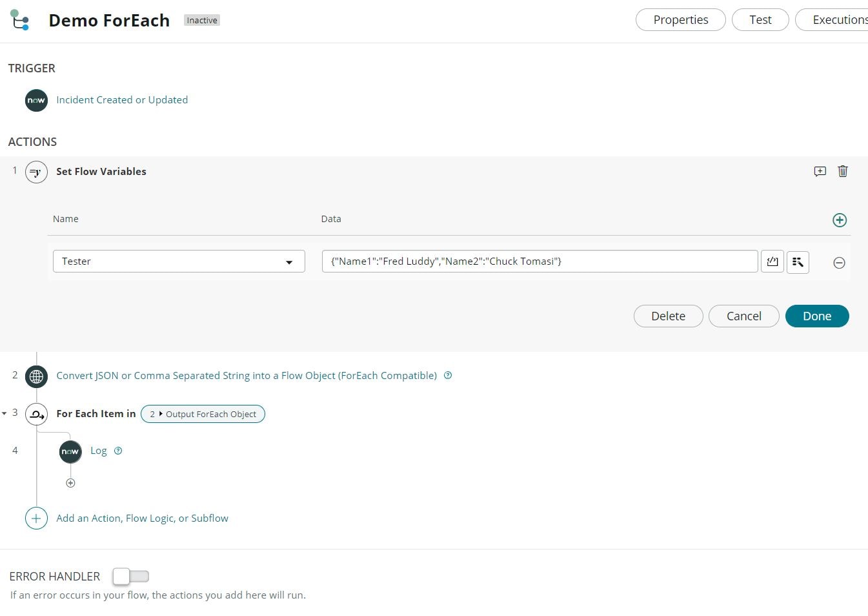Screen dimensions: 868x616
Task: Open the Executions view
Action: 833,20
